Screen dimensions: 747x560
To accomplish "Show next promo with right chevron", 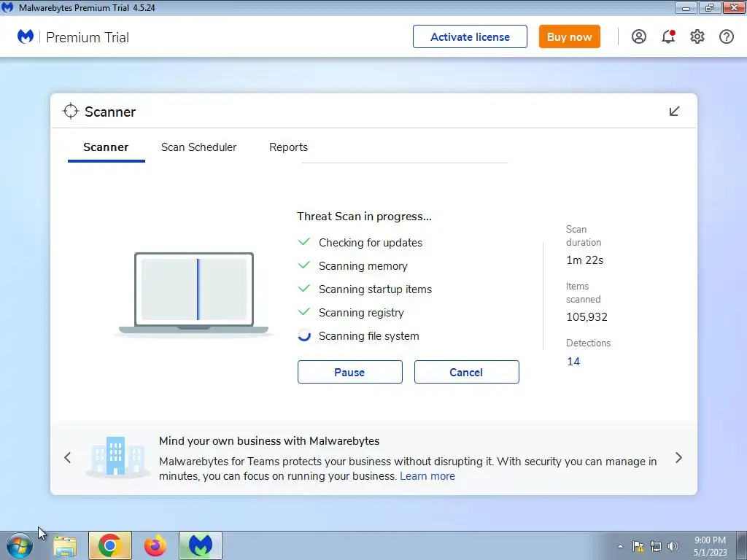I will coord(678,458).
